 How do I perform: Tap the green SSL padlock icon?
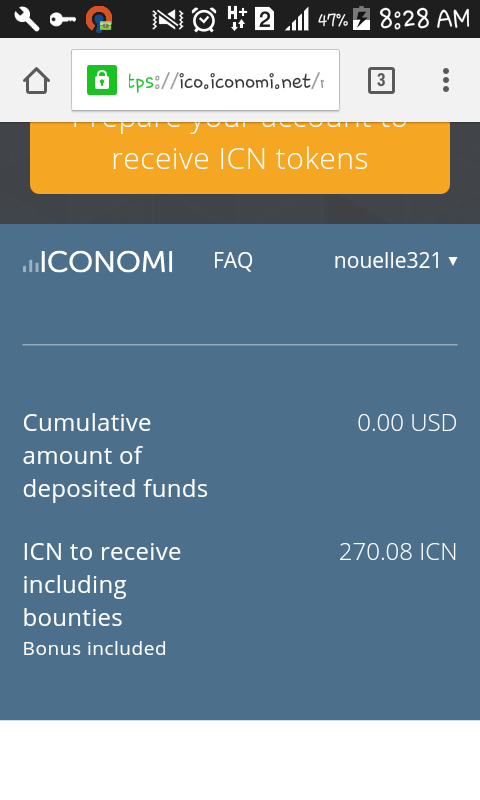102,80
